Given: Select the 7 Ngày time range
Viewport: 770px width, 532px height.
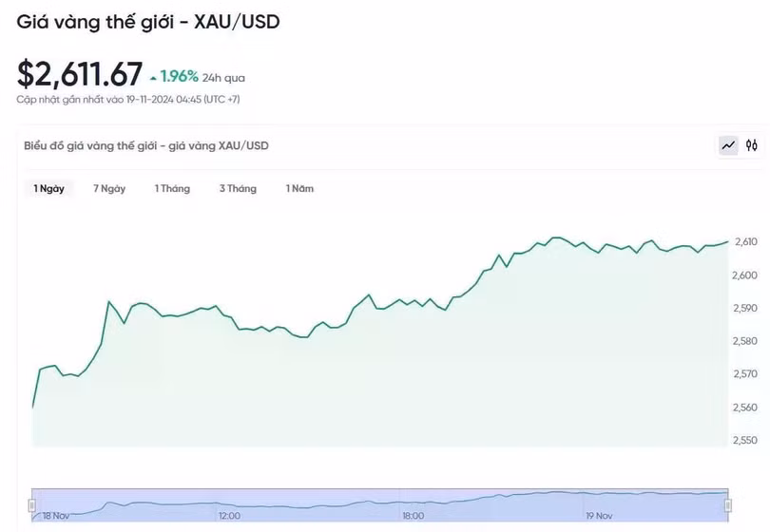Looking at the screenshot, I should [x=109, y=188].
